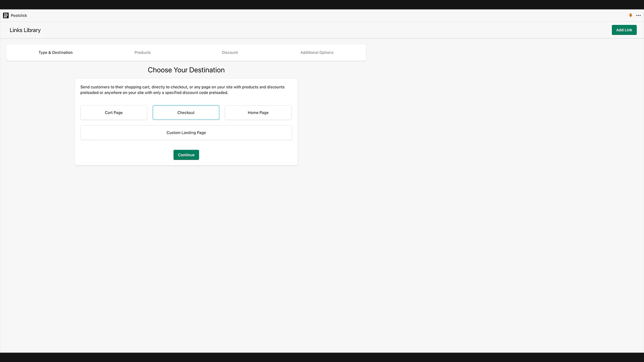Click the Add Link button
This screenshot has height=362, width=644.
coord(624,30)
